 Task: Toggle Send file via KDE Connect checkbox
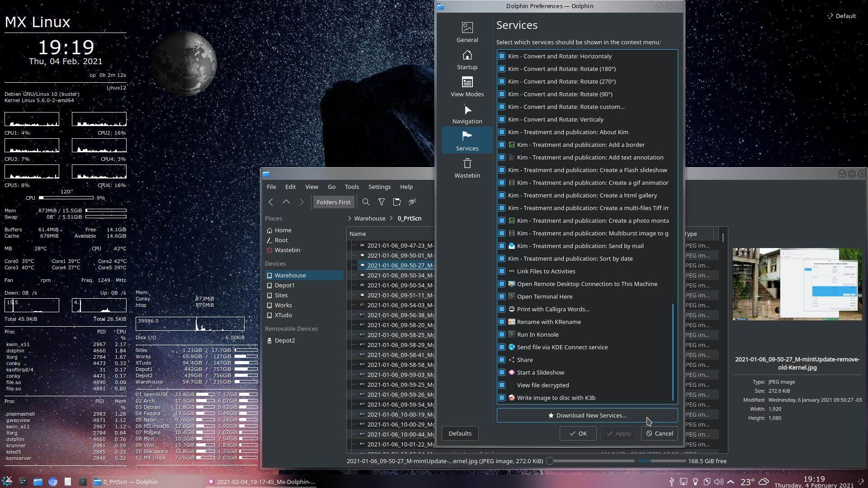(502, 347)
